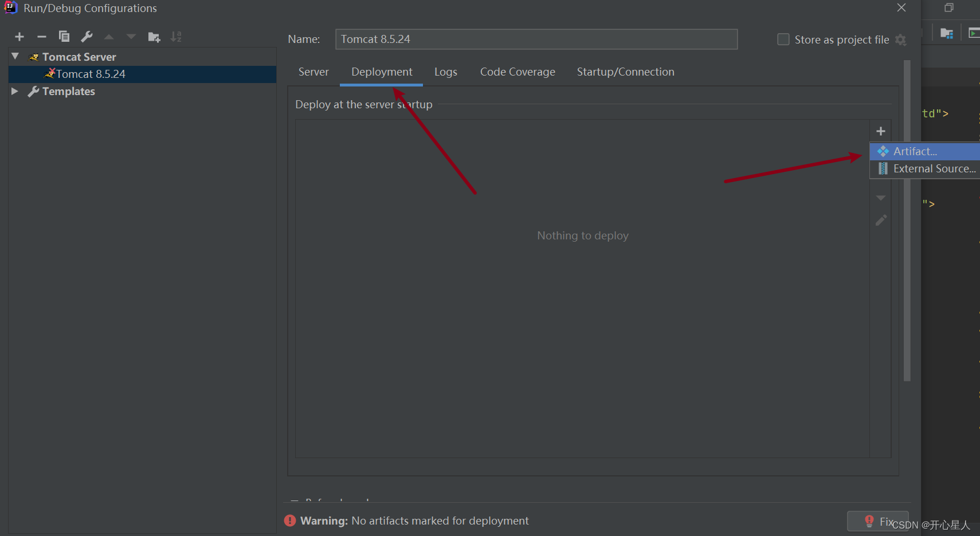Image resolution: width=980 pixels, height=536 pixels.
Task: Click the Fix button for the warning
Action: [878, 521]
